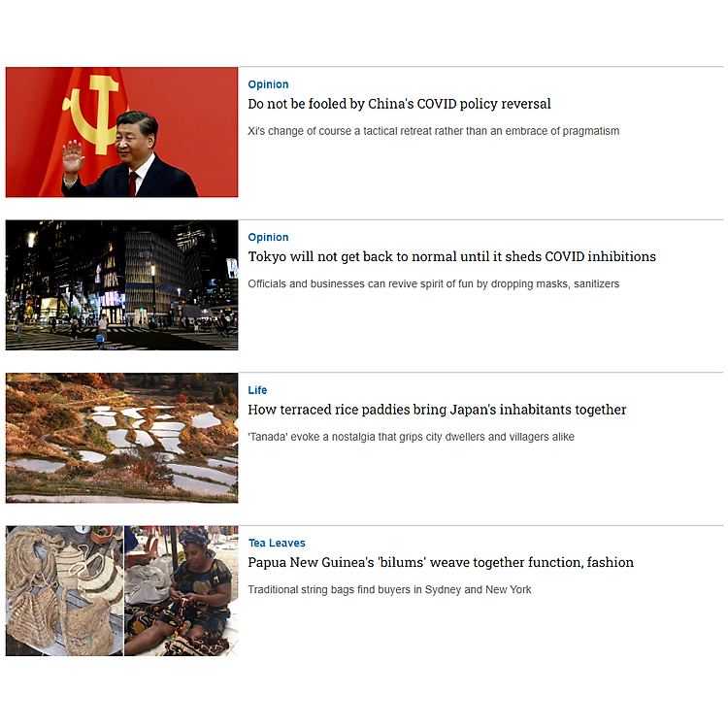Click the 'Xi's change of course' summary text

433,131
